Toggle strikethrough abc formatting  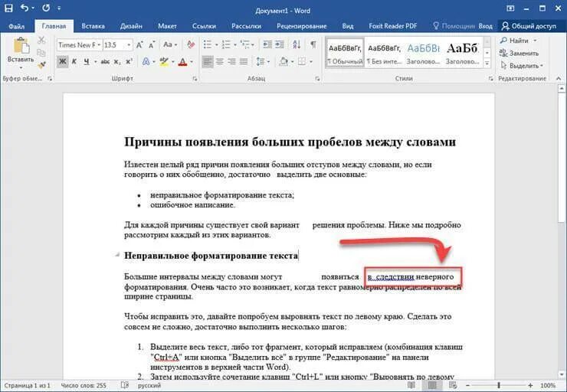pos(105,62)
